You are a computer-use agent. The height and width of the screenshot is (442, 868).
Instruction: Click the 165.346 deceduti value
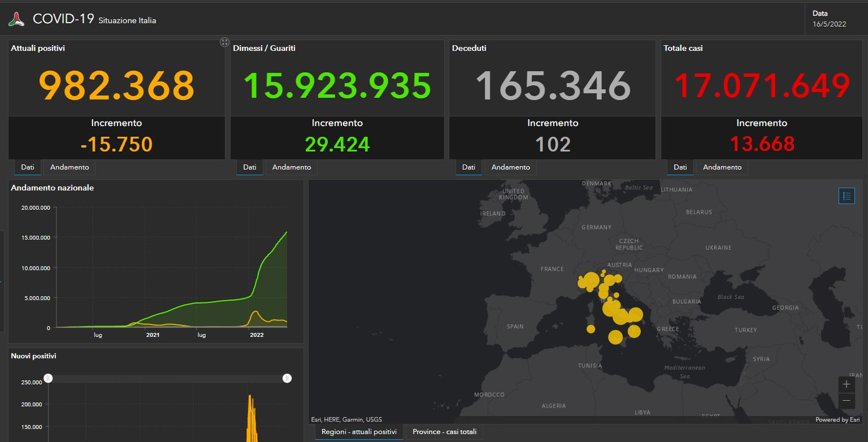[553, 85]
